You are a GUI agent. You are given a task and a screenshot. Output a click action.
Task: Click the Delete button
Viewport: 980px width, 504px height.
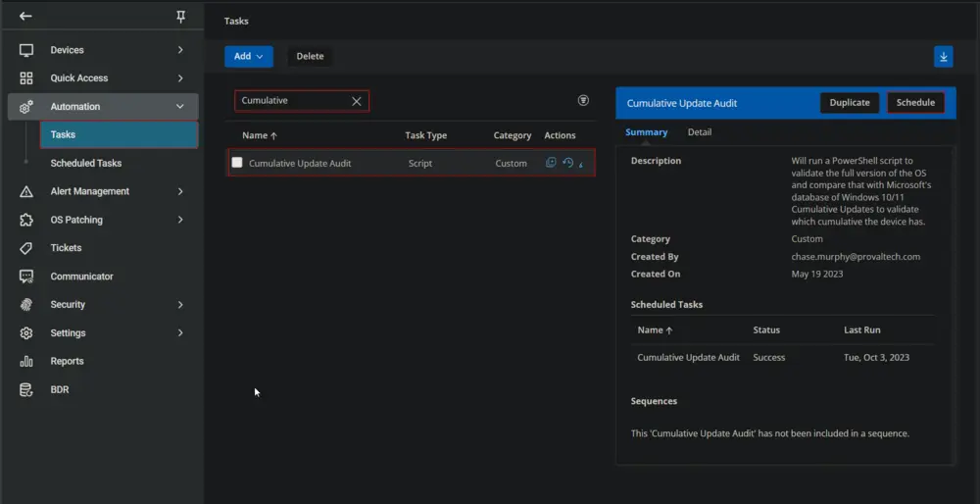[x=310, y=56]
